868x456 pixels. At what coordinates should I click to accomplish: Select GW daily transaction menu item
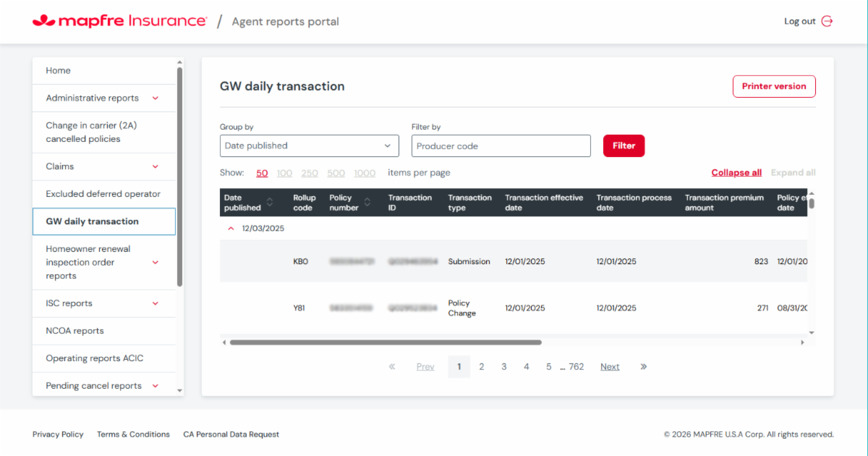pos(104,221)
